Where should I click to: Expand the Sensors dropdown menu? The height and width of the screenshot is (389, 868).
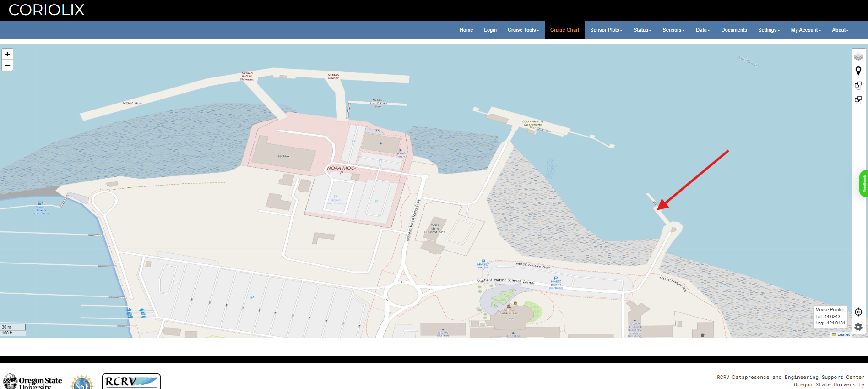coord(673,30)
